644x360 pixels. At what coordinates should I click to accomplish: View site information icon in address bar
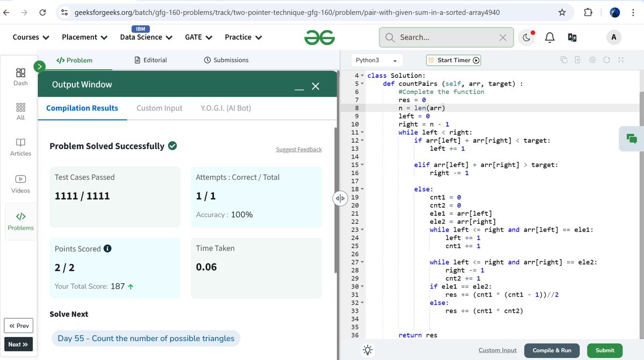(x=64, y=12)
